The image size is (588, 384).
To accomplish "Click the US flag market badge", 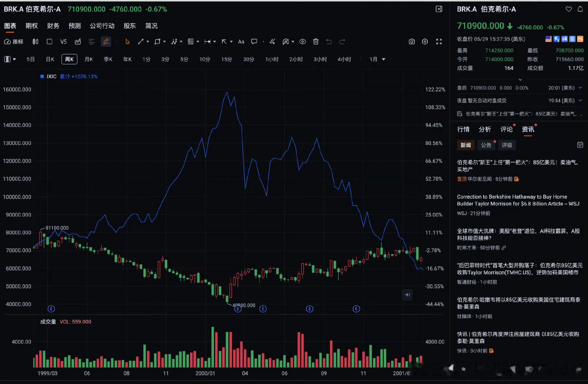I will tap(548, 39).
